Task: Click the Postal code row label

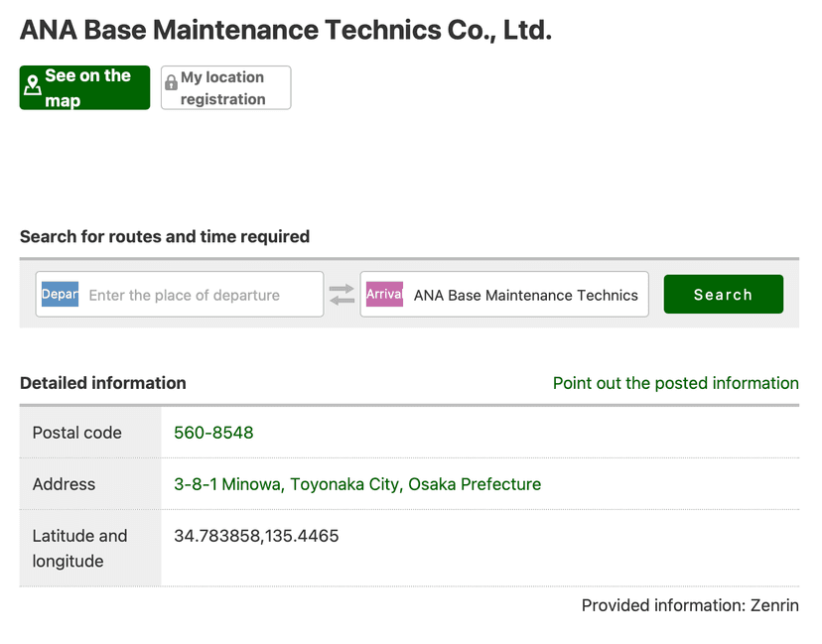Action: [x=77, y=433]
